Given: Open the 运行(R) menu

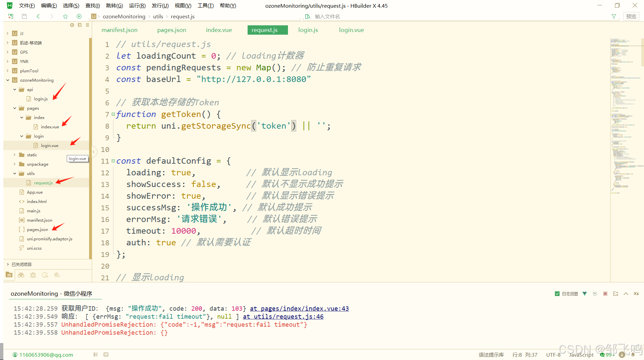Looking at the screenshot, I should point(137,6).
